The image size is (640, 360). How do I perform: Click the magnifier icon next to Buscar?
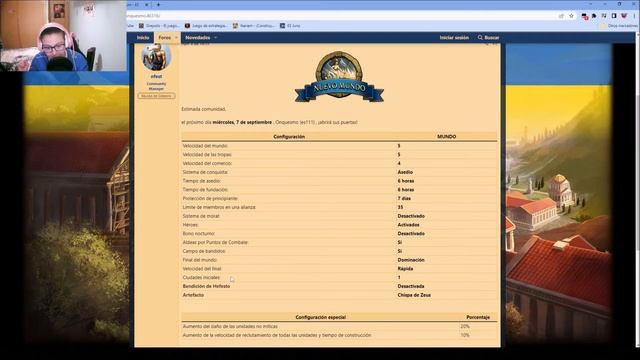pyautogui.click(x=480, y=38)
